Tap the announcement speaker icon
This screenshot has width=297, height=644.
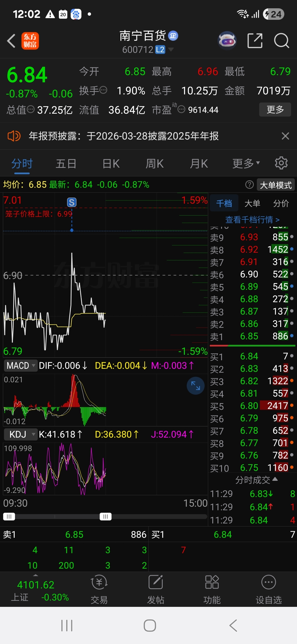[x=14, y=136]
